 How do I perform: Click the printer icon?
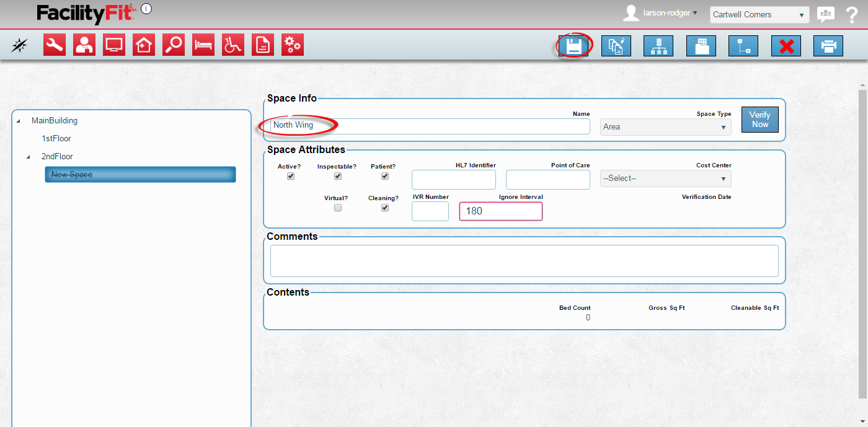(x=828, y=46)
